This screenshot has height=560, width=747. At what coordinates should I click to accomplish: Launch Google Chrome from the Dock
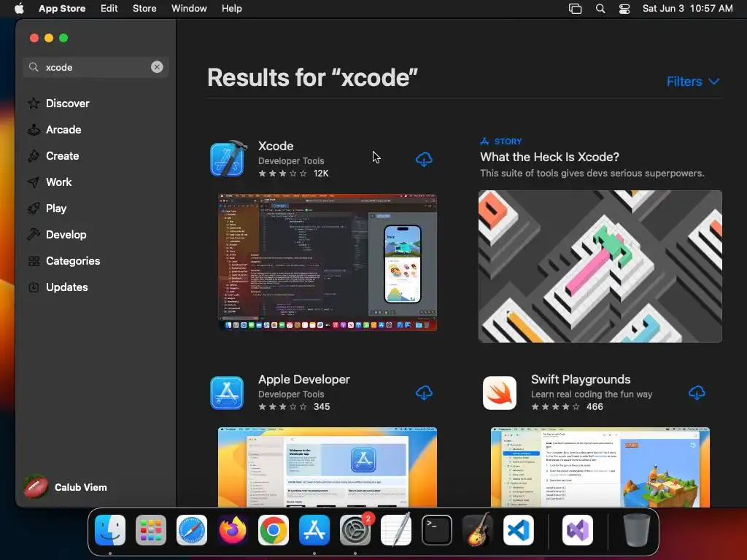point(274,530)
